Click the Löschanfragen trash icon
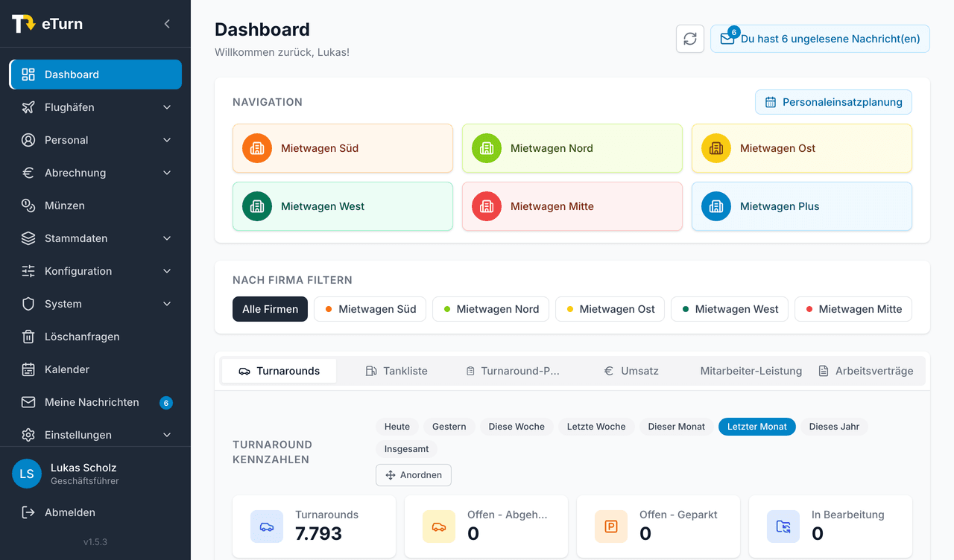 (x=28, y=337)
